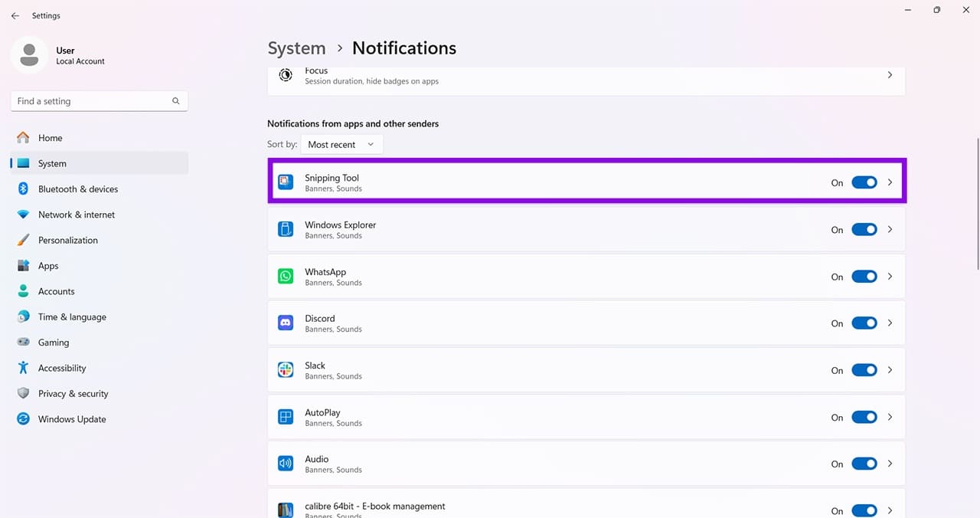Viewport: 980px width, 518px height.
Task: Click the Accessibility figure icon
Action: pyautogui.click(x=23, y=368)
